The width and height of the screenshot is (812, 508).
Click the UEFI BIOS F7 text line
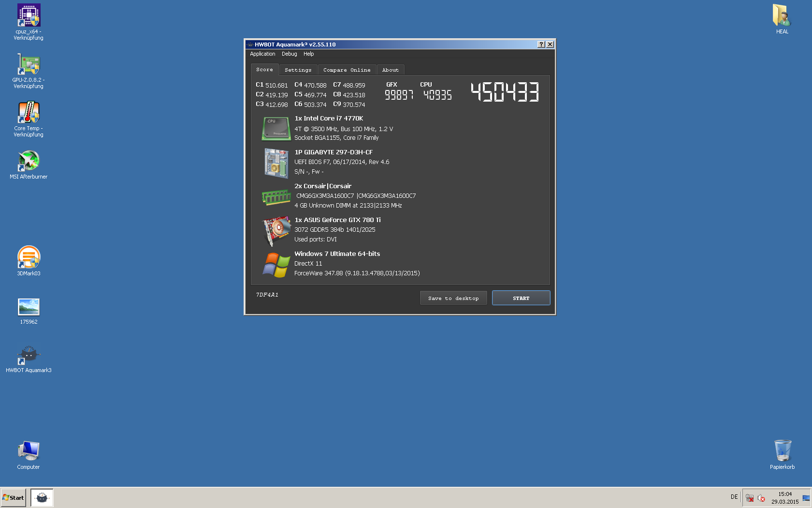click(x=342, y=162)
